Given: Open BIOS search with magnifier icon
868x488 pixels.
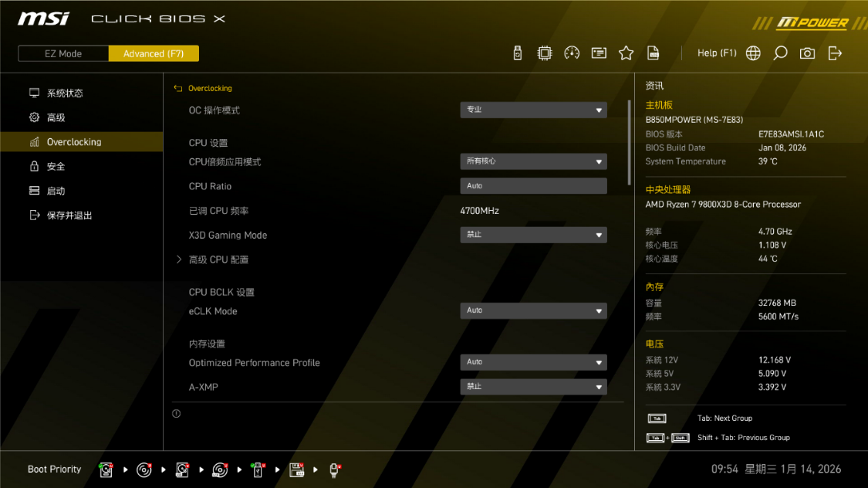Looking at the screenshot, I should click(x=780, y=53).
